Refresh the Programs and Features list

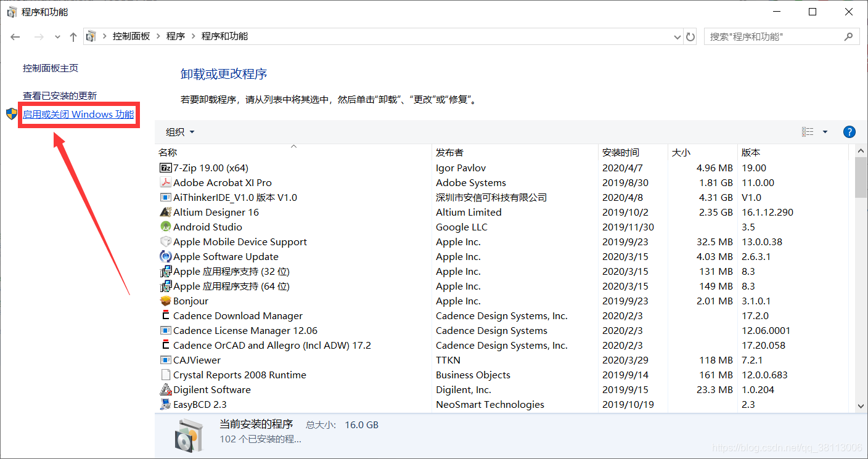coord(690,36)
